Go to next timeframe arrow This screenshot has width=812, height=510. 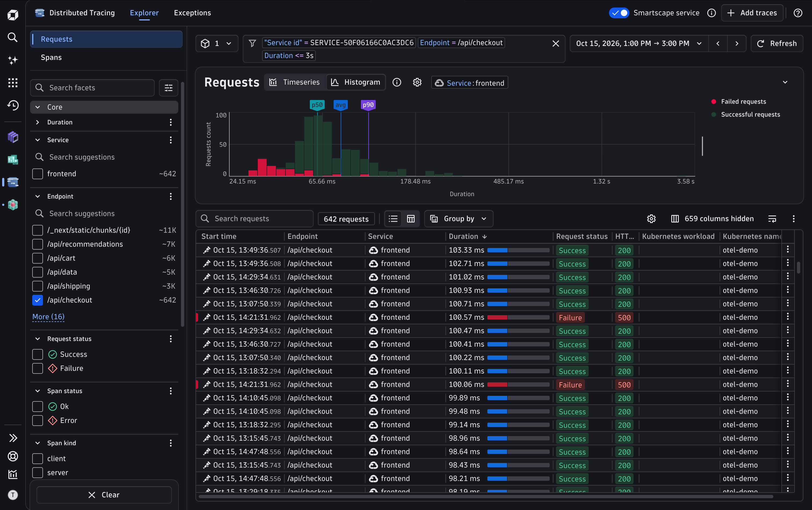click(x=737, y=44)
